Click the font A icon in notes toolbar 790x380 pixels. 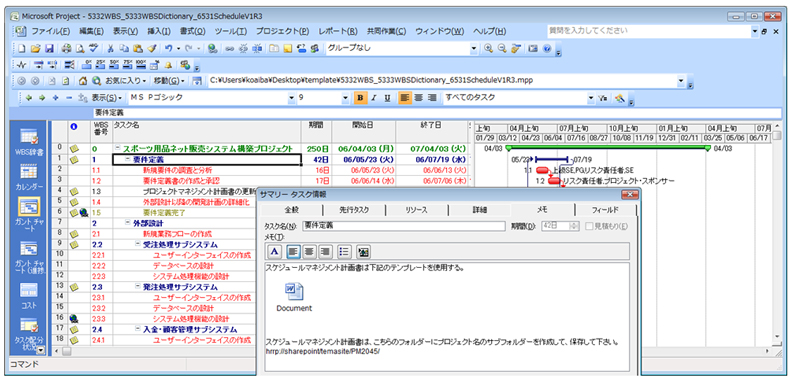[x=274, y=250]
